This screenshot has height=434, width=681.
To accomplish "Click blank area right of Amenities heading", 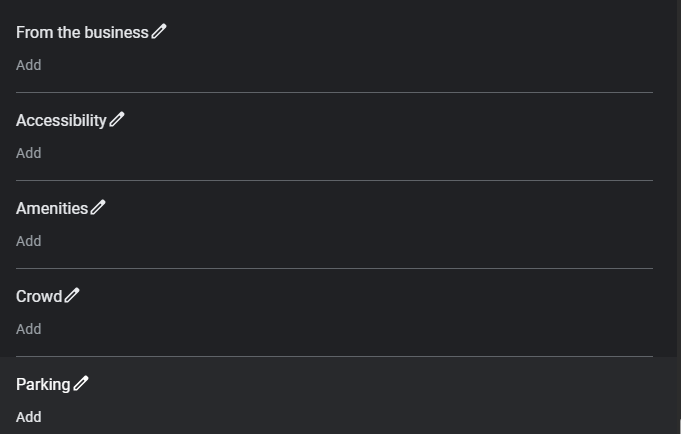I will point(400,208).
